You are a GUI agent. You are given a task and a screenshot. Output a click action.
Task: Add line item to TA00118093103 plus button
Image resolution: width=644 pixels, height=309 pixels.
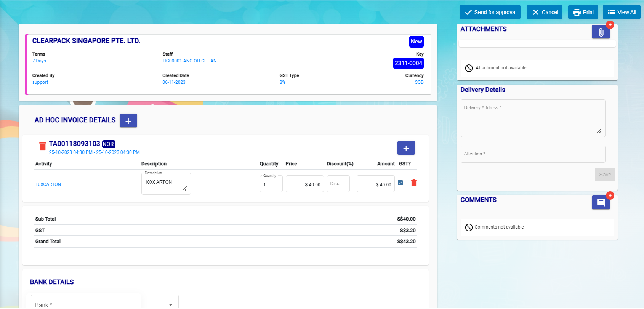(x=406, y=148)
